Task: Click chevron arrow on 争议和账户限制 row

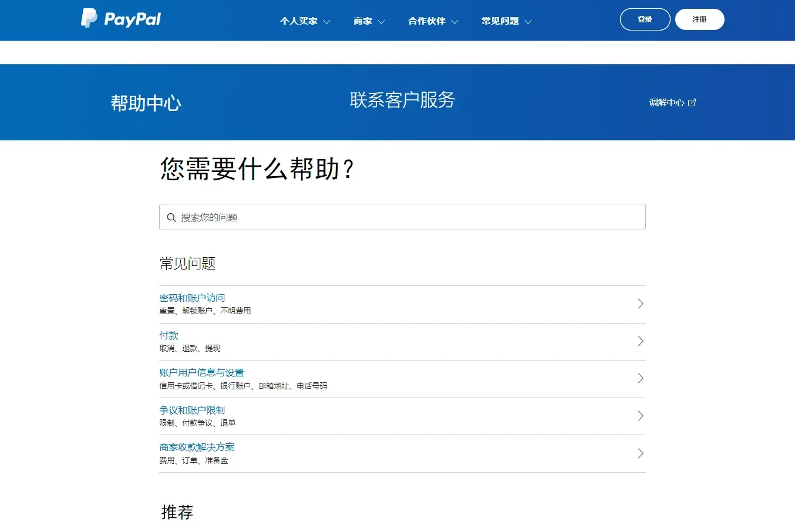Action: (x=641, y=416)
